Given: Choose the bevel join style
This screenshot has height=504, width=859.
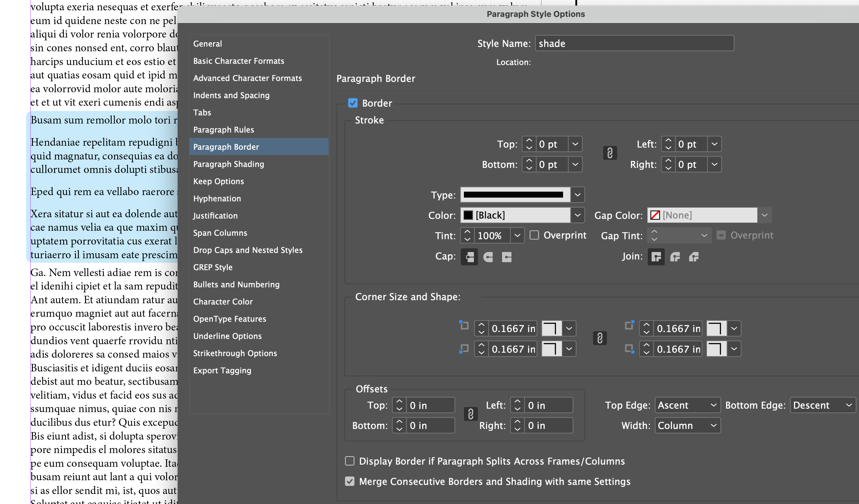Looking at the screenshot, I should coord(694,257).
